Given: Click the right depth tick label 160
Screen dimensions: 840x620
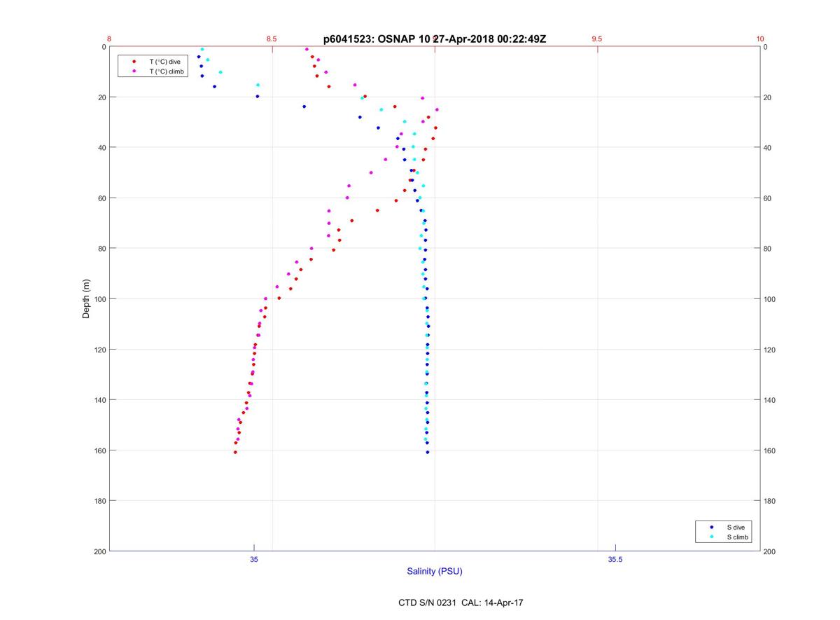Looking at the screenshot, I should pos(770,450).
